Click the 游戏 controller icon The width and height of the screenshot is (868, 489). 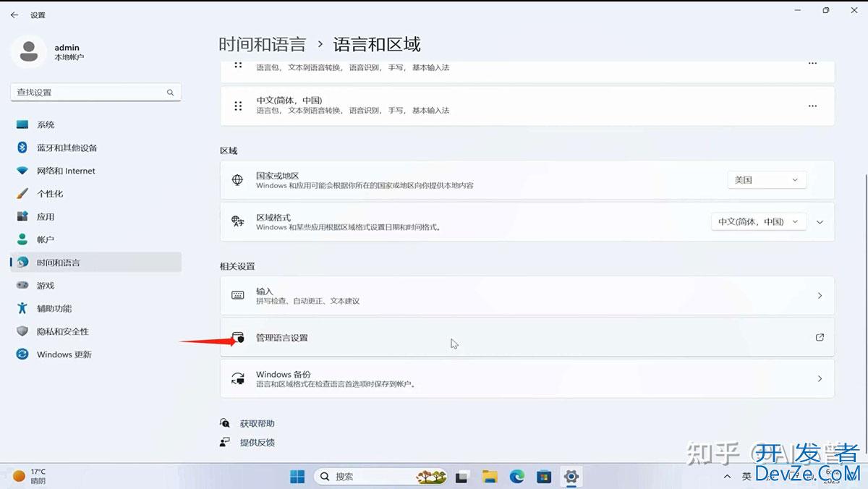click(22, 285)
